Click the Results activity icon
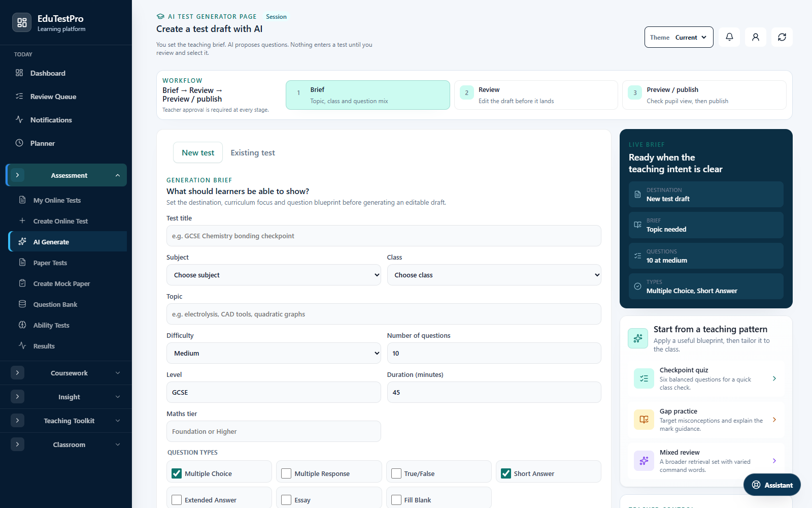Image resolution: width=812 pixels, height=508 pixels. [22, 345]
